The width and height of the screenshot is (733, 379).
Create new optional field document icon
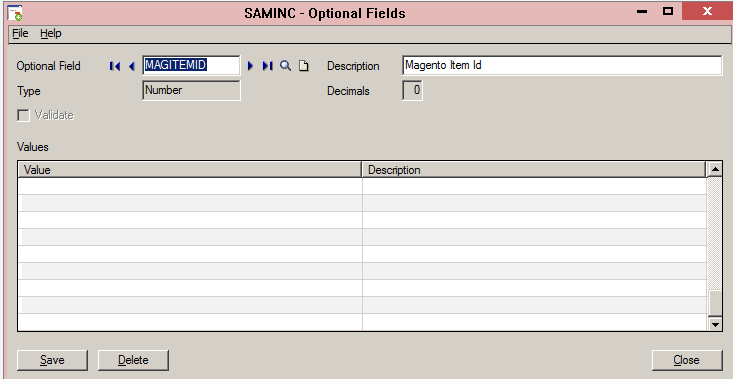coord(304,66)
